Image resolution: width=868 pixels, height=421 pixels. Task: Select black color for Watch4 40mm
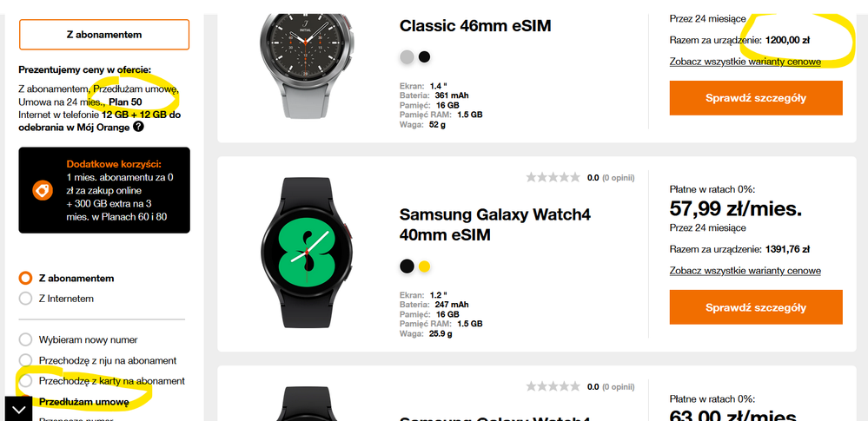tap(407, 266)
